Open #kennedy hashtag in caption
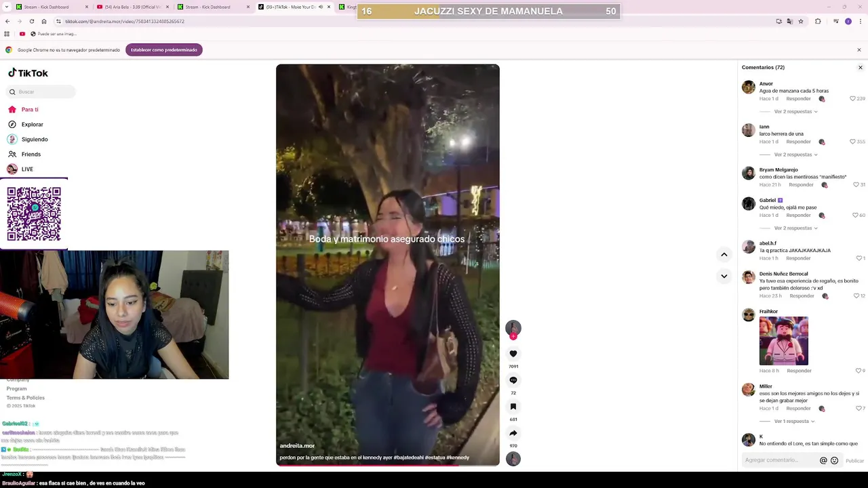 pyautogui.click(x=458, y=457)
